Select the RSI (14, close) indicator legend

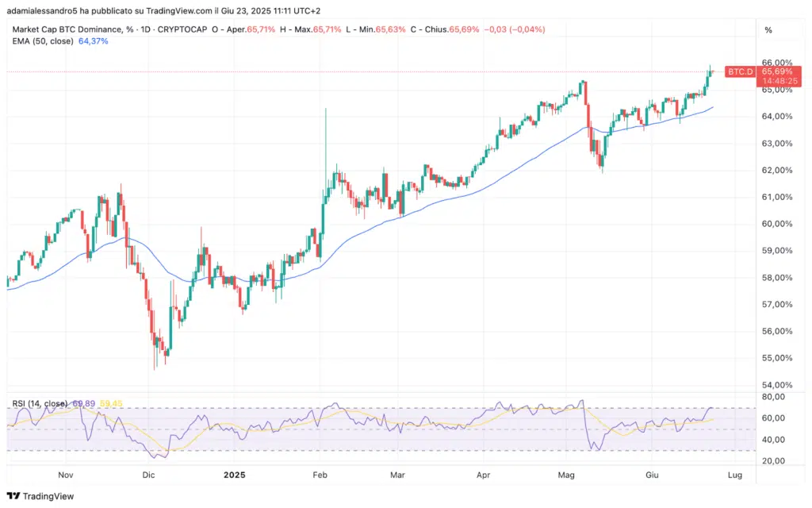(38, 403)
